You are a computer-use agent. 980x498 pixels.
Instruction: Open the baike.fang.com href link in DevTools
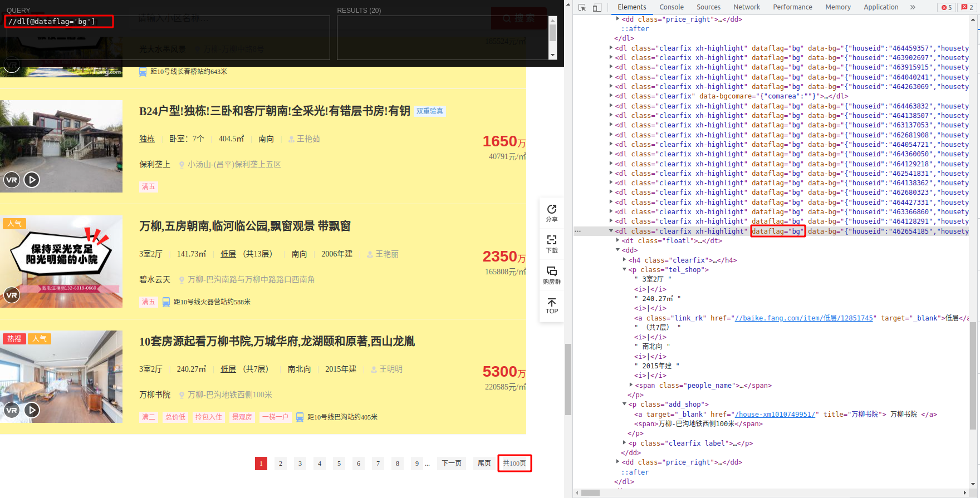click(x=803, y=318)
